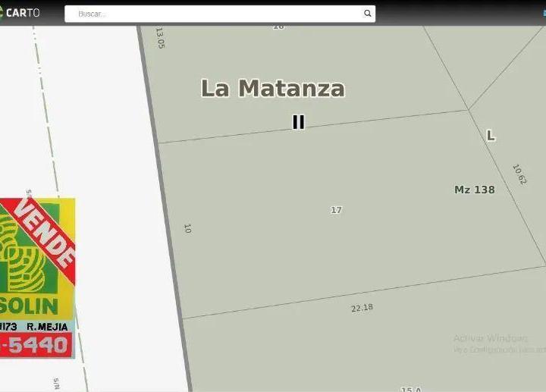Click the 13.05 measurement label
This screenshot has width=546, height=392.
160,38
